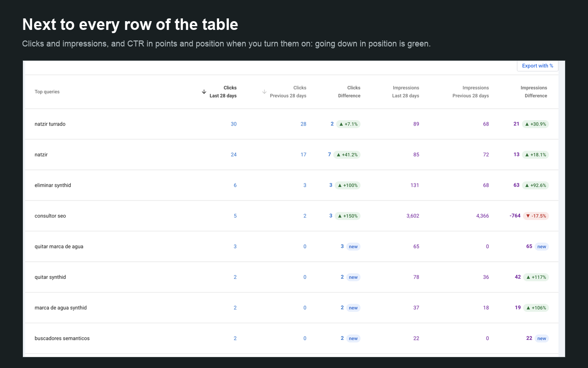The width and height of the screenshot is (588, 368).
Task: Click the 3,602 impressions value
Action: click(413, 216)
